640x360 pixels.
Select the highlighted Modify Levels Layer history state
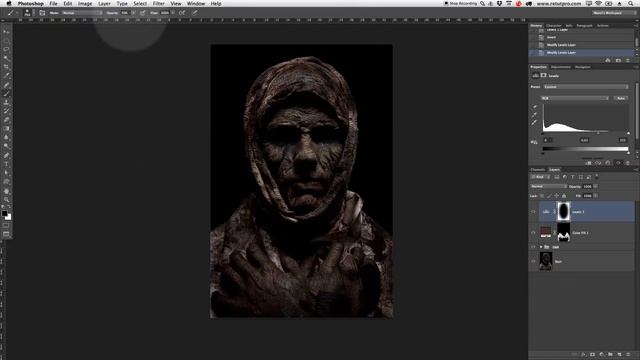coord(581,53)
